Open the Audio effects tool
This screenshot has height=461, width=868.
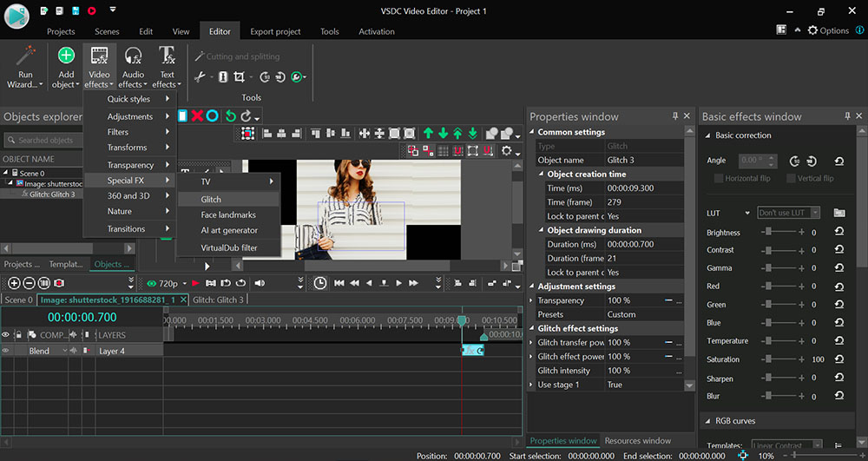tap(133, 66)
